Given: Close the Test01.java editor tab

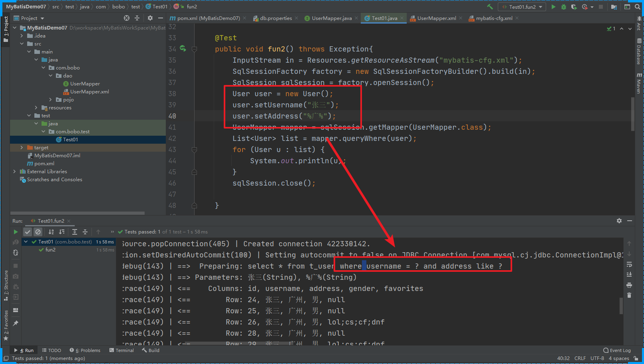Looking at the screenshot, I should tap(402, 18).
